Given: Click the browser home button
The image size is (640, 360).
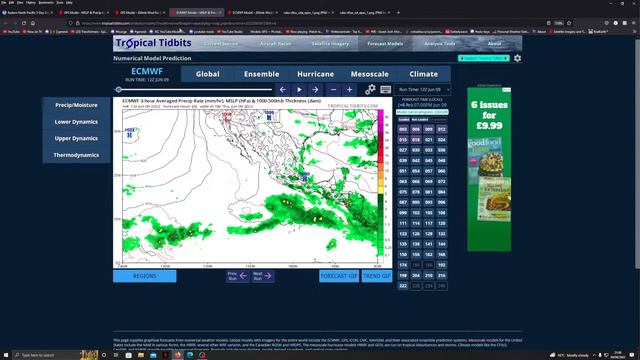Looking at the screenshot, I should click(33, 23).
